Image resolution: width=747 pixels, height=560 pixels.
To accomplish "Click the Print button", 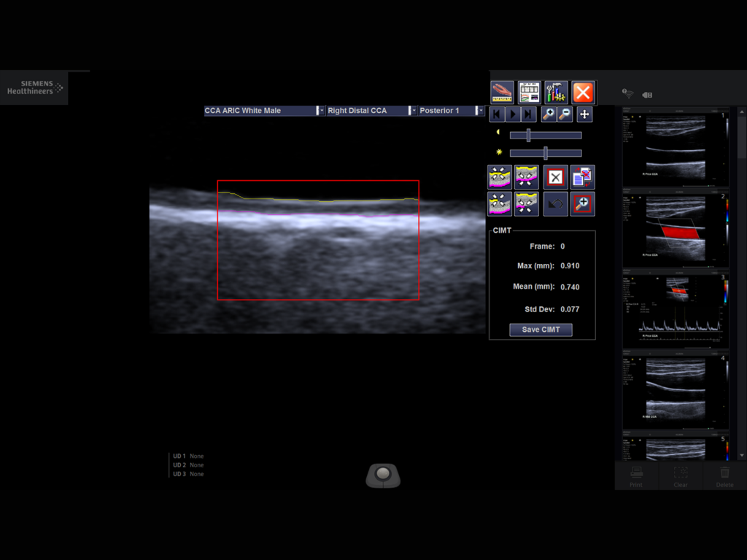I will 636,476.
